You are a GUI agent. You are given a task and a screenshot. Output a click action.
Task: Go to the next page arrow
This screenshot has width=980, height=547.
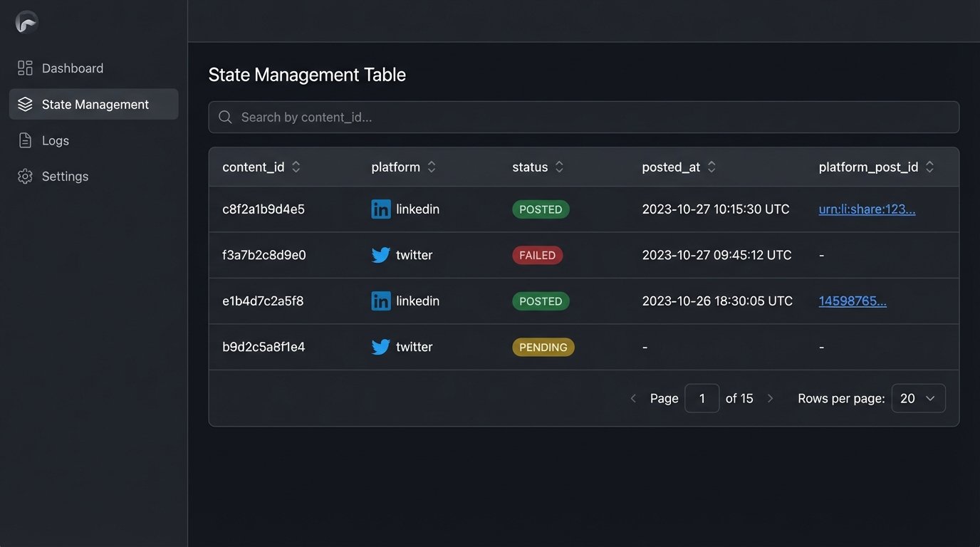770,399
